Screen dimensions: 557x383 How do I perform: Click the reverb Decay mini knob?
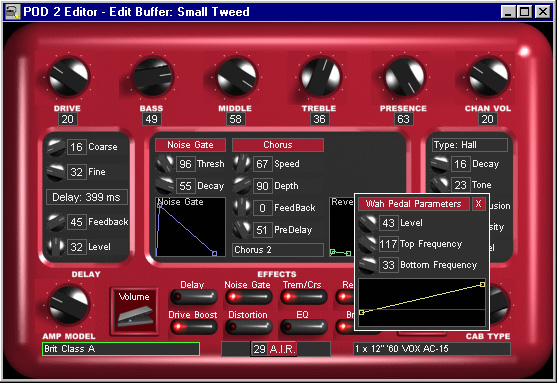(440, 164)
